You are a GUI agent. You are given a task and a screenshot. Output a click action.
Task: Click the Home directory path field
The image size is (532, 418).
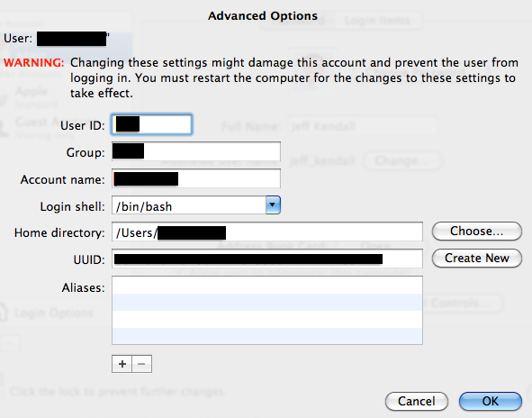267,232
